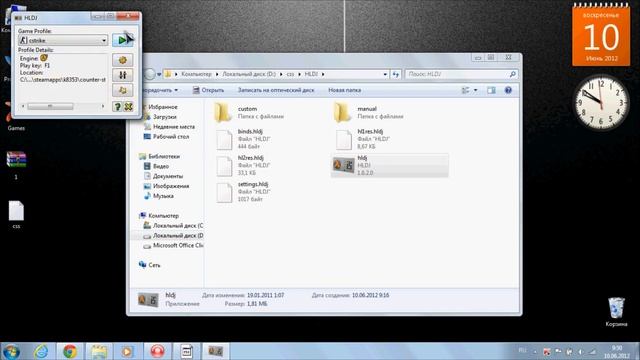Click the calendar gadget showing 10

point(601,35)
